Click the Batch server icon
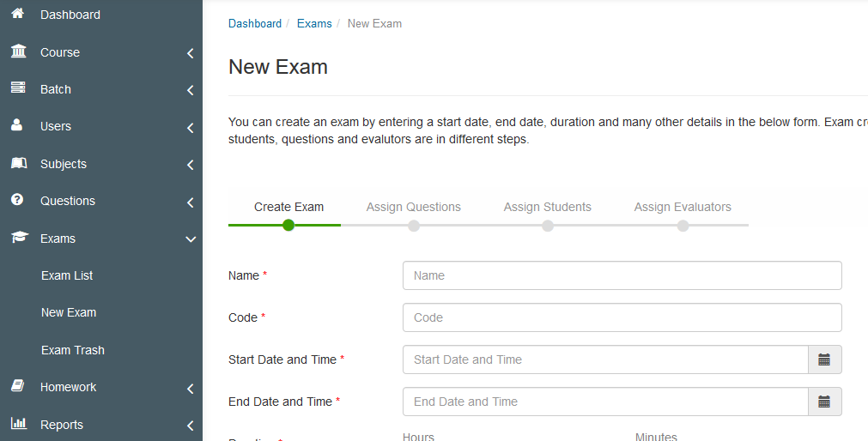The height and width of the screenshot is (441, 868). coord(18,88)
